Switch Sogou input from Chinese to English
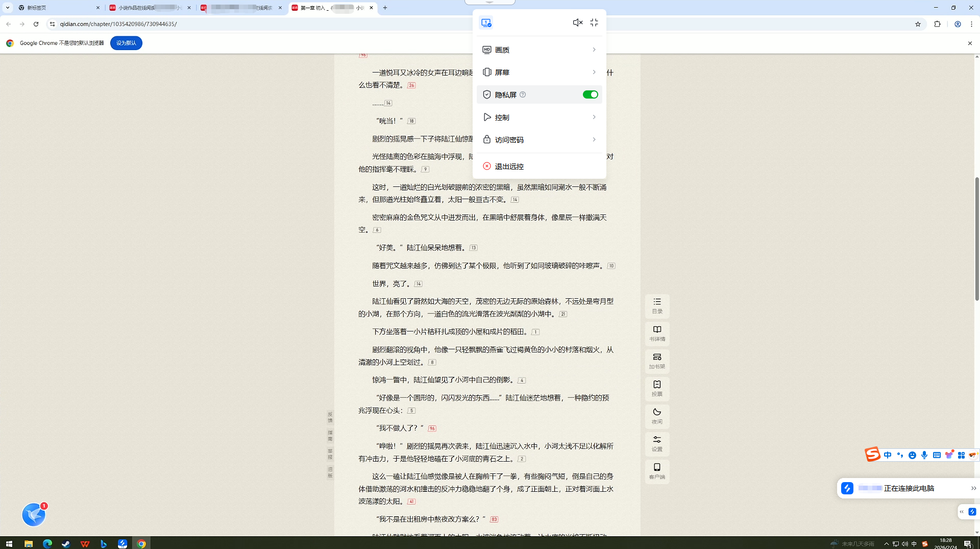Screen dimensions: 980x549 888,455
